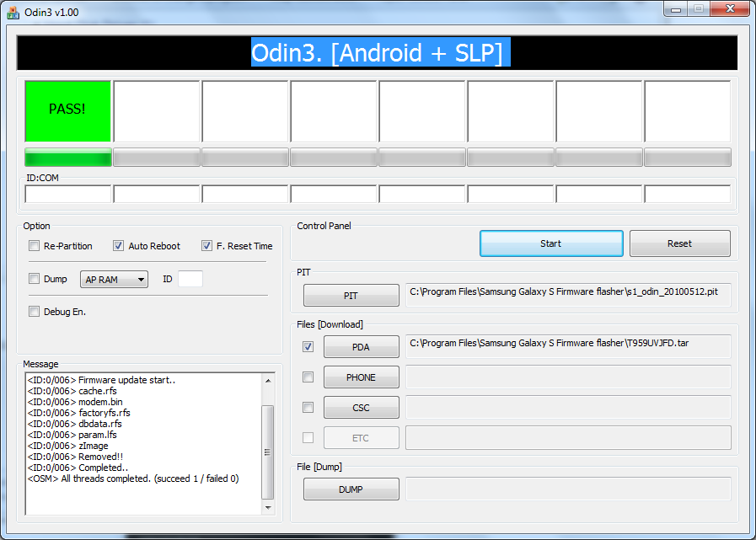
Task: Enable the Re-Partition checkbox
Action: point(34,246)
